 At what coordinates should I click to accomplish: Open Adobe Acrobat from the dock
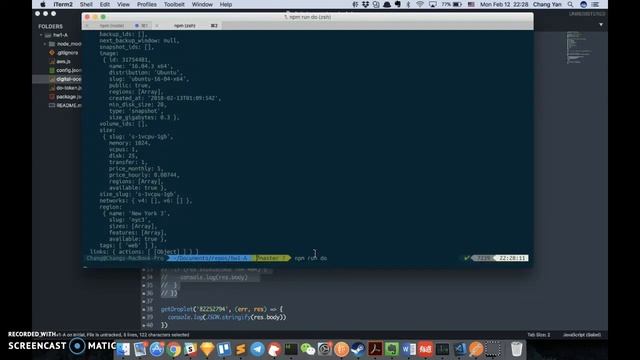(x=375, y=349)
